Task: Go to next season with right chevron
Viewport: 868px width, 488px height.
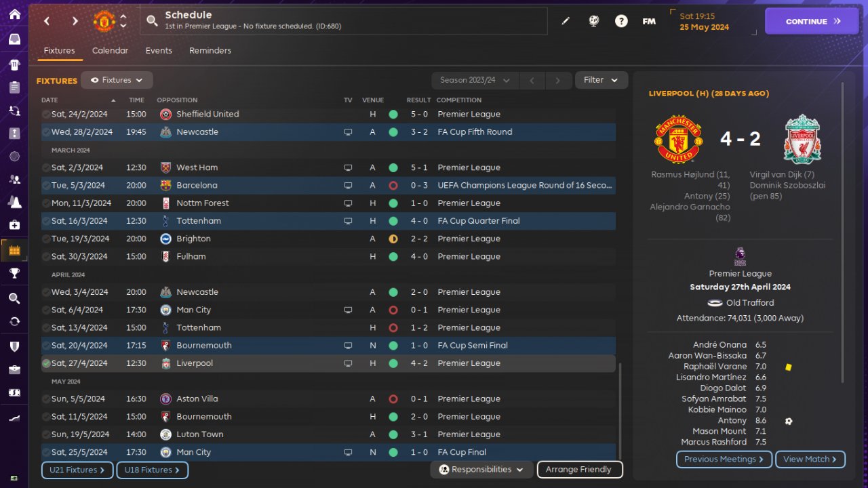Action: [x=558, y=80]
